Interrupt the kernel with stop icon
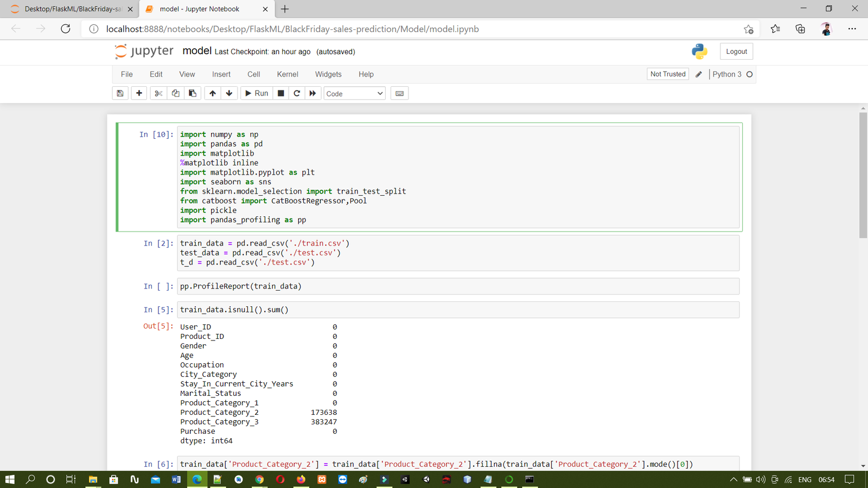The width and height of the screenshot is (868, 488). click(x=280, y=93)
